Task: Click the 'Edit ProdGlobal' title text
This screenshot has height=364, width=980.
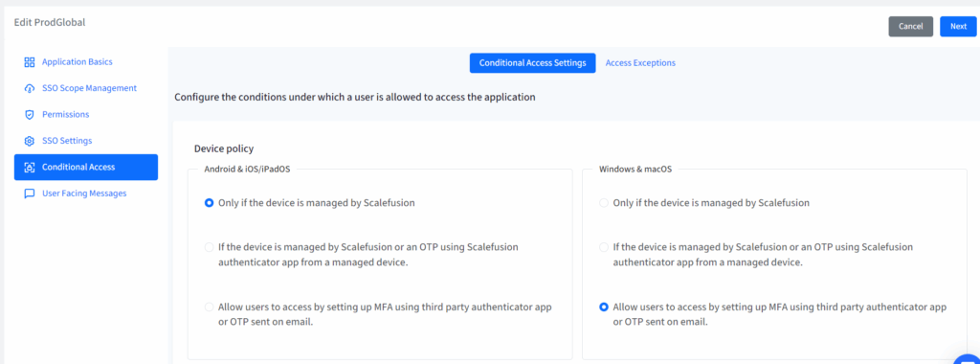Action: pos(50,23)
